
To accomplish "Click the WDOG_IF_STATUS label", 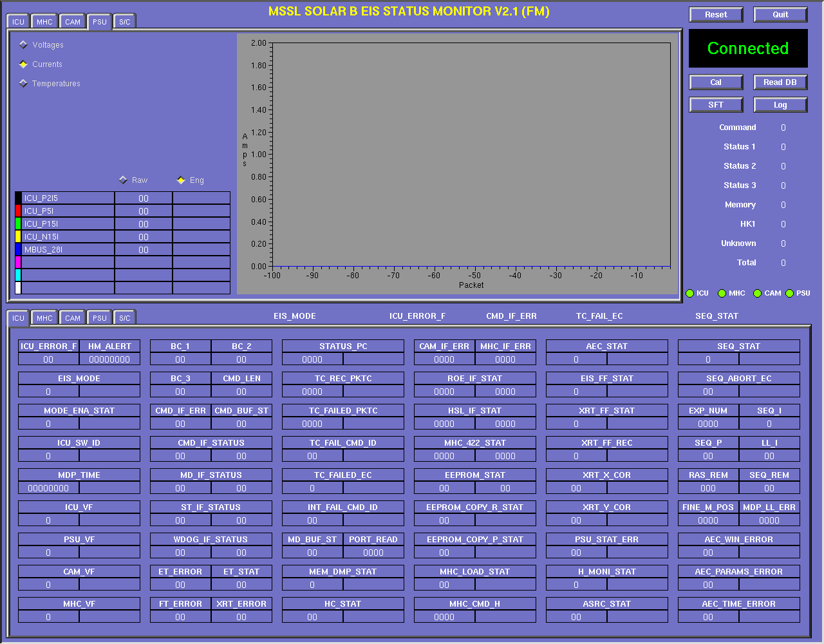I will coord(211,540).
